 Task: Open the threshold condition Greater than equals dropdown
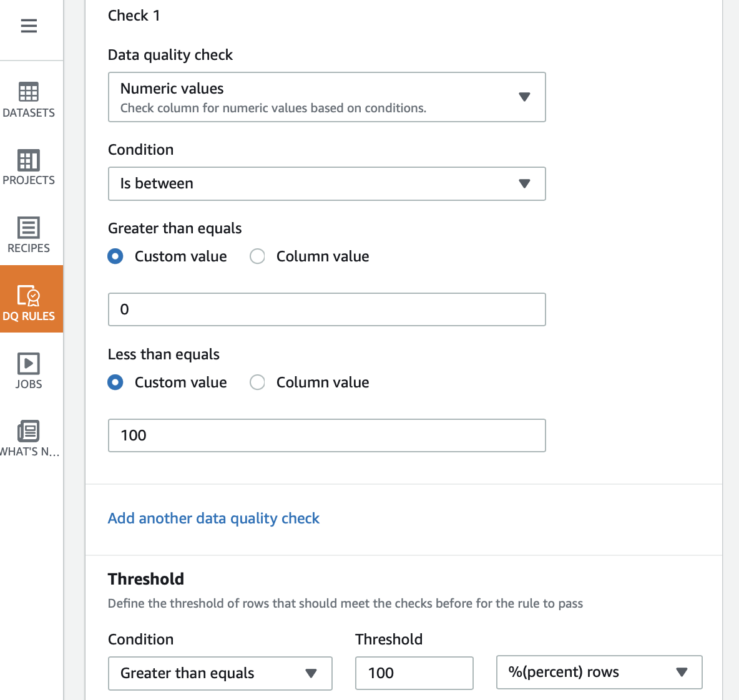coord(220,673)
